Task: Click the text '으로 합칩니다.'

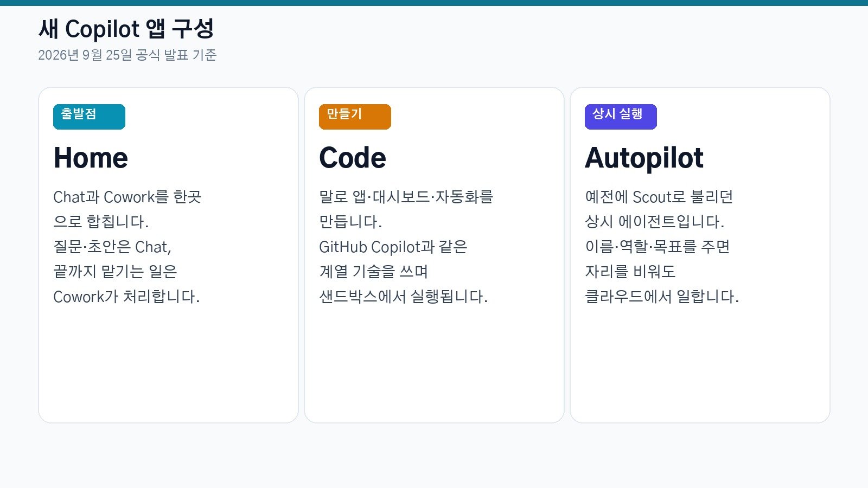Action: 101,222
